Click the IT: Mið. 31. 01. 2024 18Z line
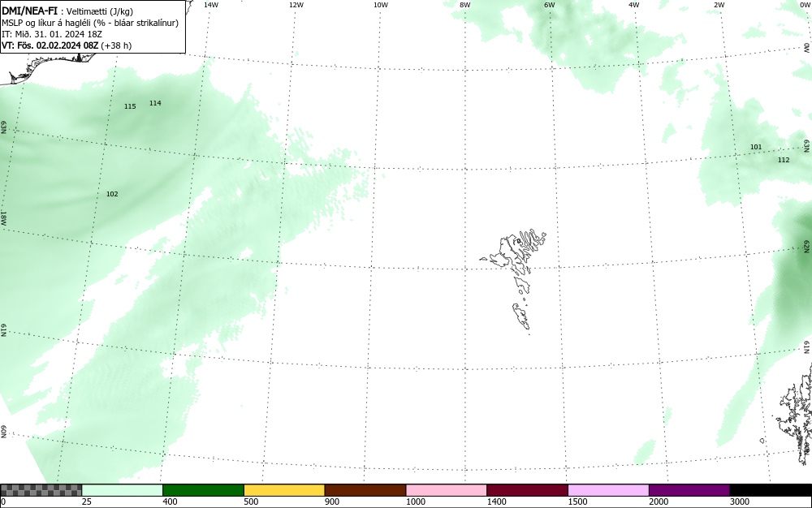The width and height of the screenshot is (812, 508). pyautogui.click(x=52, y=34)
